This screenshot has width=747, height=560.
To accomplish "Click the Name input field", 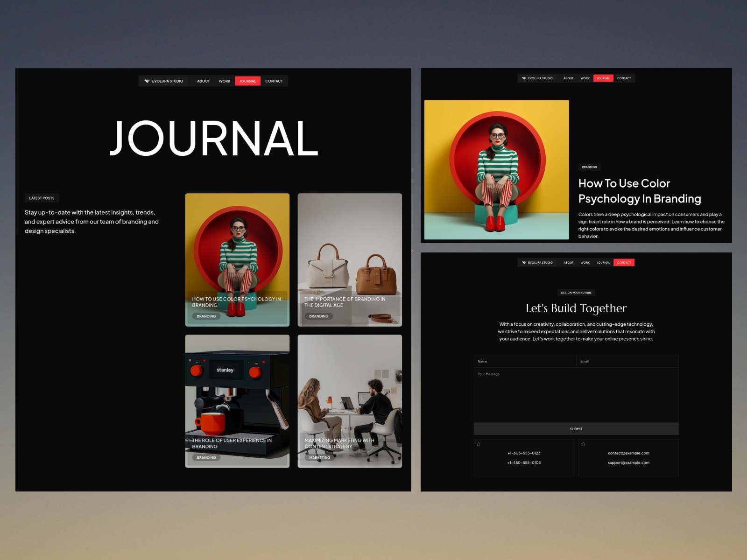I will coord(524,361).
